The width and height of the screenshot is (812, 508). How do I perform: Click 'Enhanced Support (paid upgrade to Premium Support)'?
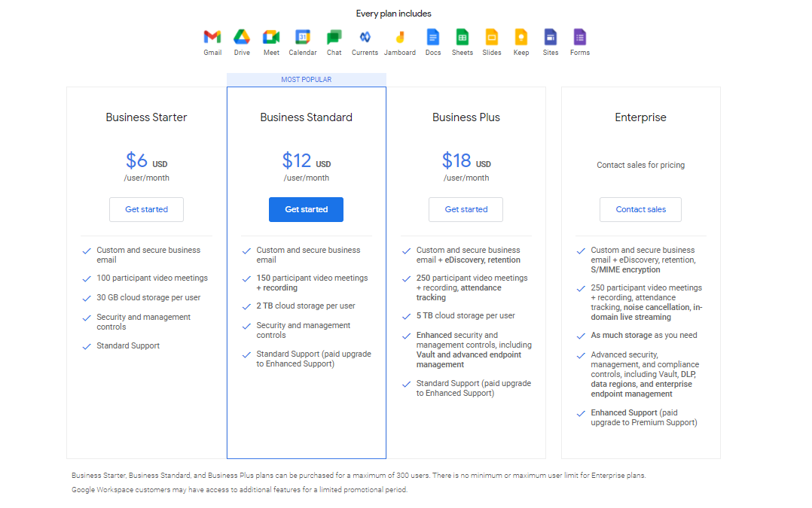coord(644,418)
